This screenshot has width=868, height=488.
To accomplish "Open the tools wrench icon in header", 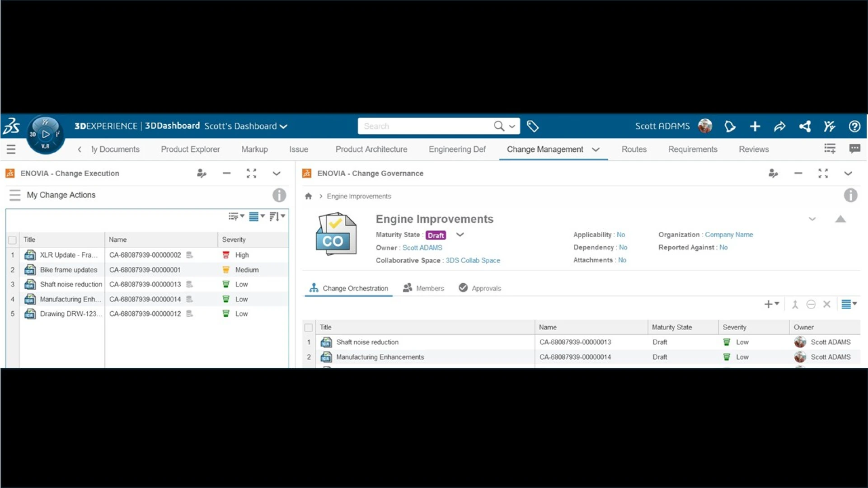I will point(829,126).
